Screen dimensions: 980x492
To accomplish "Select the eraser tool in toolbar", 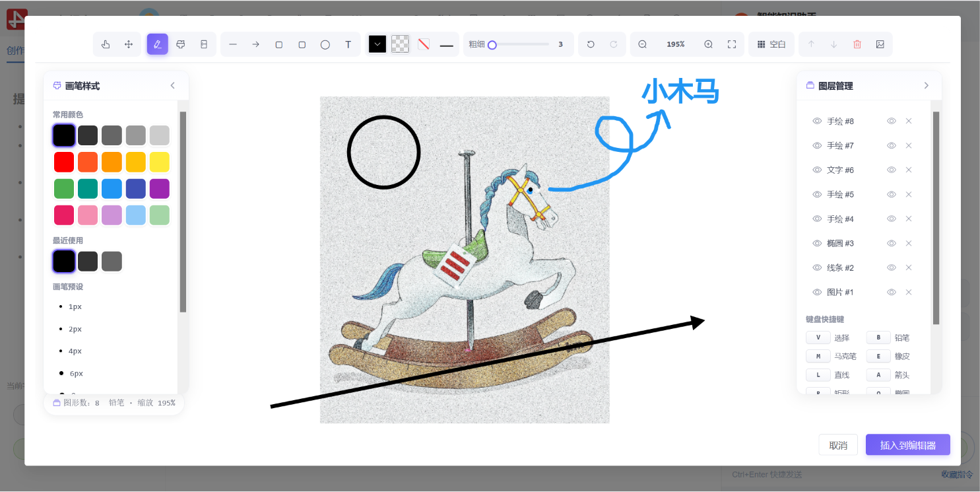I will pyautogui.click(x=203, y=44).
